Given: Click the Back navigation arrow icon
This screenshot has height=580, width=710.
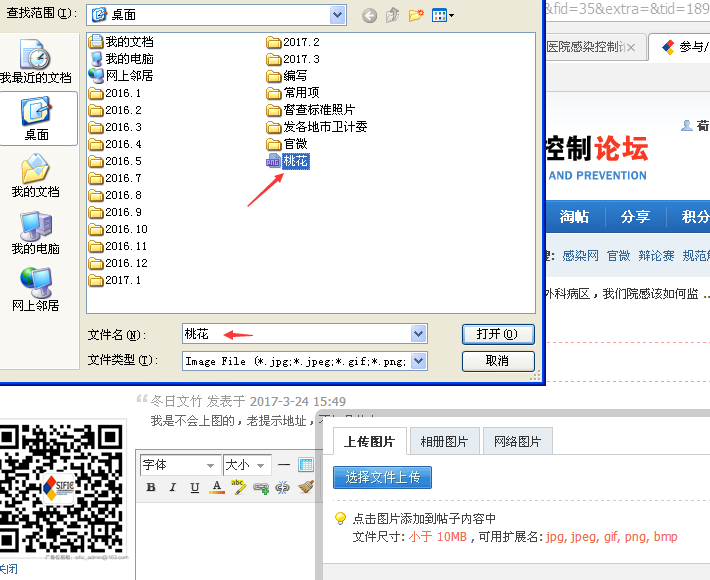Looking at the screenshot, I should pyautogui.click(x=369, y=15).
